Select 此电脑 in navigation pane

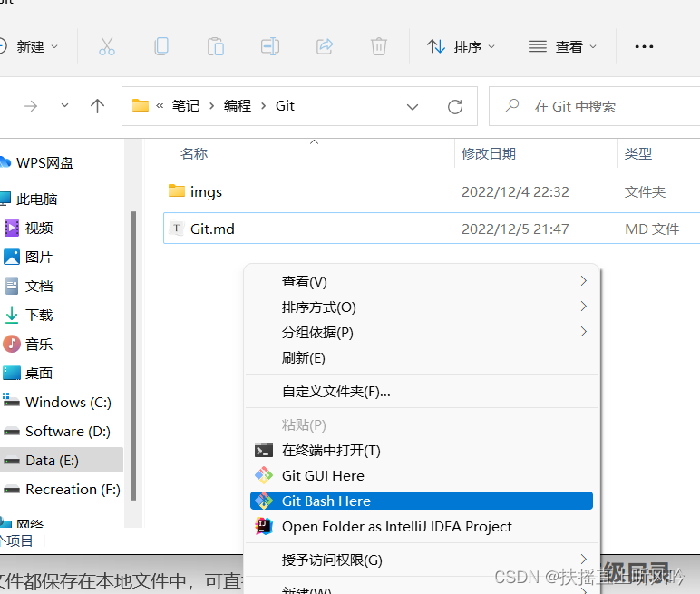36,199
